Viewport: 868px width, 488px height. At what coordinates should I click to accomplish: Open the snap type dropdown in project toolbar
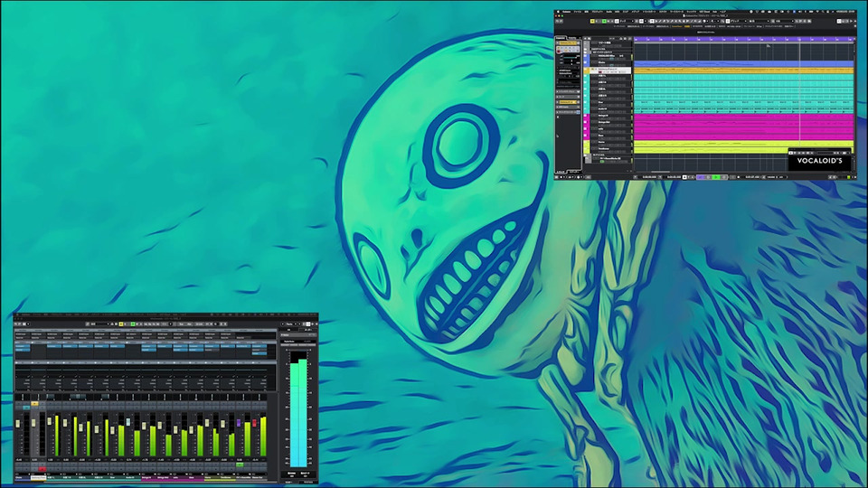(x=739, y=21)
